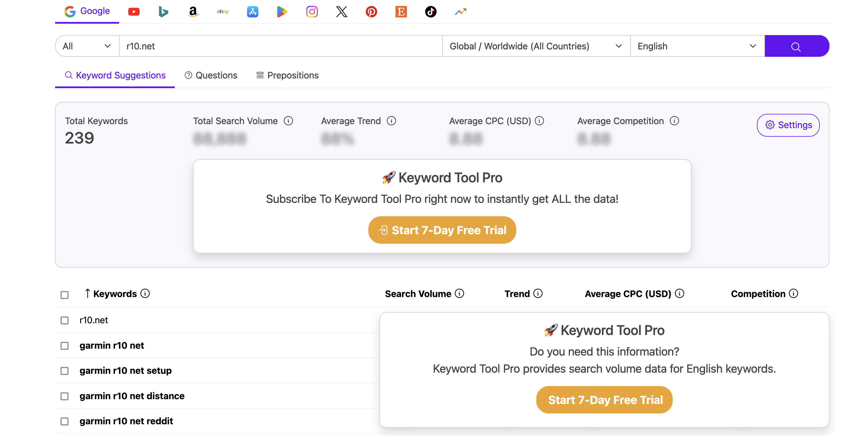This screenshot has height=436, width=868.
Task: Click the r10.net keyword in results
Action: (x=94, y=320)
